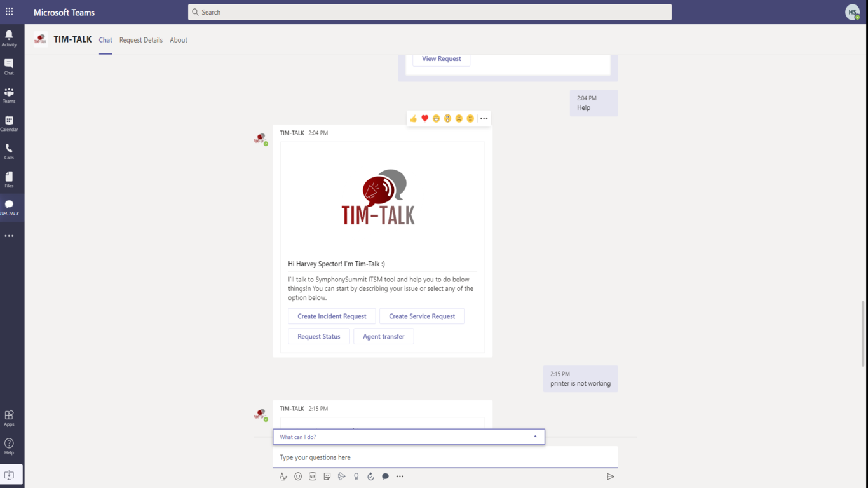Open Activity in the left rail
The width and height of the screenshot is (868, 488).
9,38
